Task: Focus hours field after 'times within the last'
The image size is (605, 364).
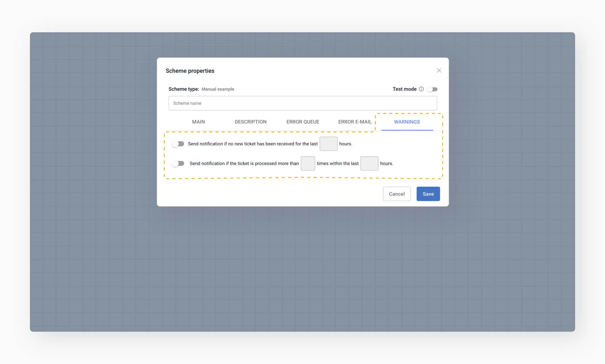Action: pyautogui.click(x=369, y=163)
